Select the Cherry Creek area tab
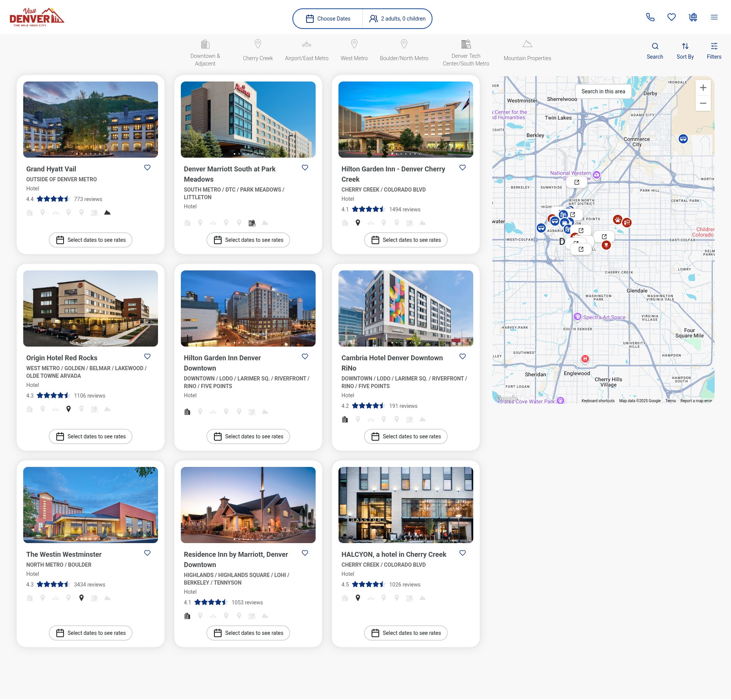Screen dimensions: 731x700 (258, 50)
